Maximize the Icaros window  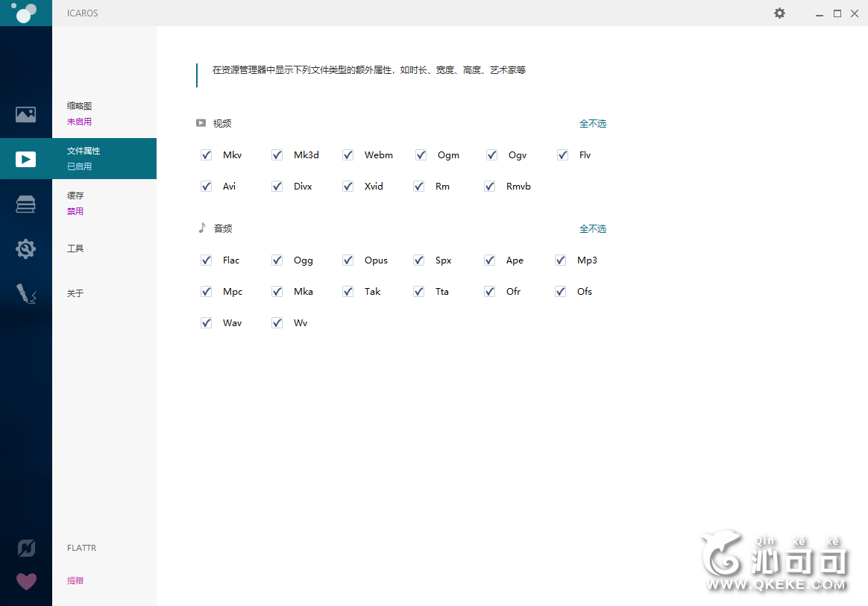point(837,13)
